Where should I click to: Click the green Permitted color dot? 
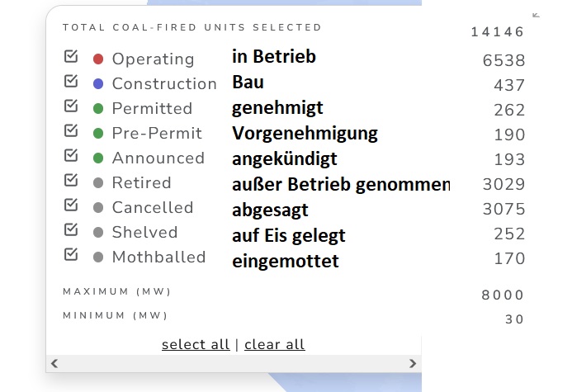pyautogui.click(x=98, y=109)
